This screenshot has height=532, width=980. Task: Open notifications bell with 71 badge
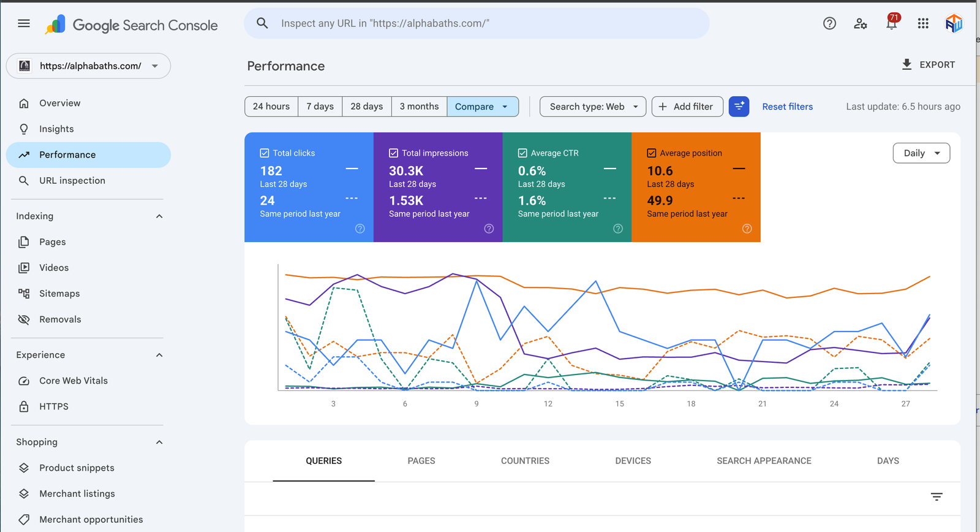[x=892, y=22]
